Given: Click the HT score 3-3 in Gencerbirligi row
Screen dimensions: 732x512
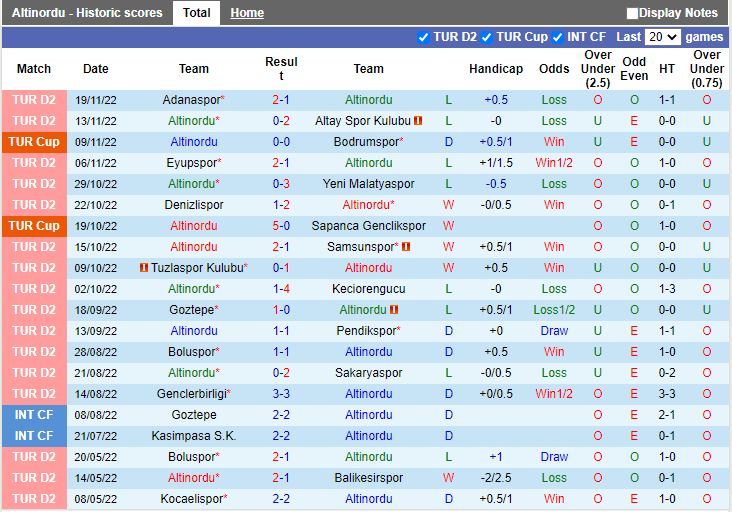Looking at the screenshot, I should (667, 394).
